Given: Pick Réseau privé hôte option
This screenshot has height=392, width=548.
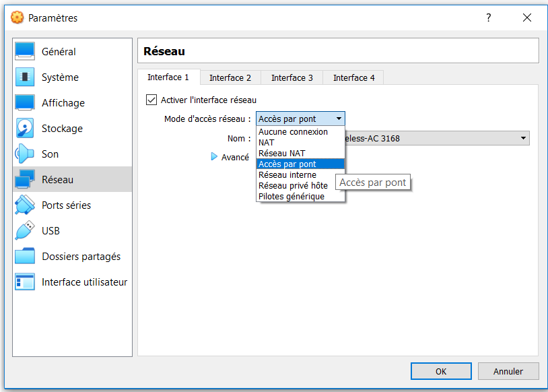Looking at the screenshot, I should [293, 185].
